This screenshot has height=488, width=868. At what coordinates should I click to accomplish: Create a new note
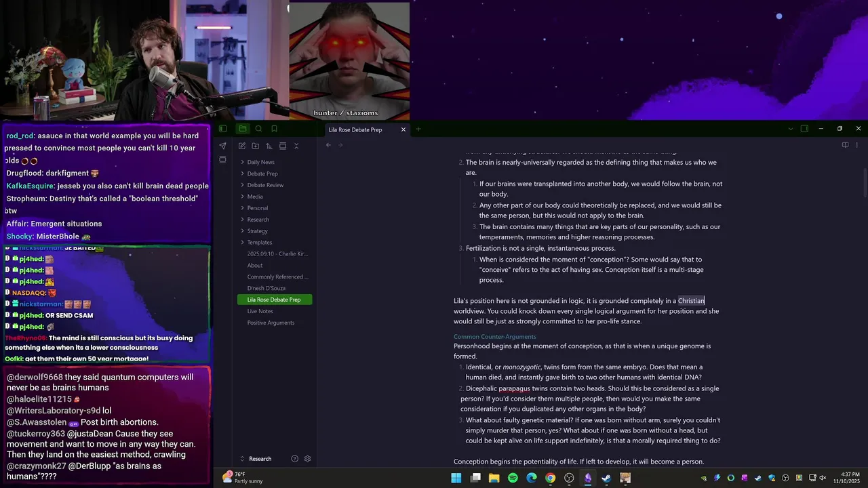[241, 146]
